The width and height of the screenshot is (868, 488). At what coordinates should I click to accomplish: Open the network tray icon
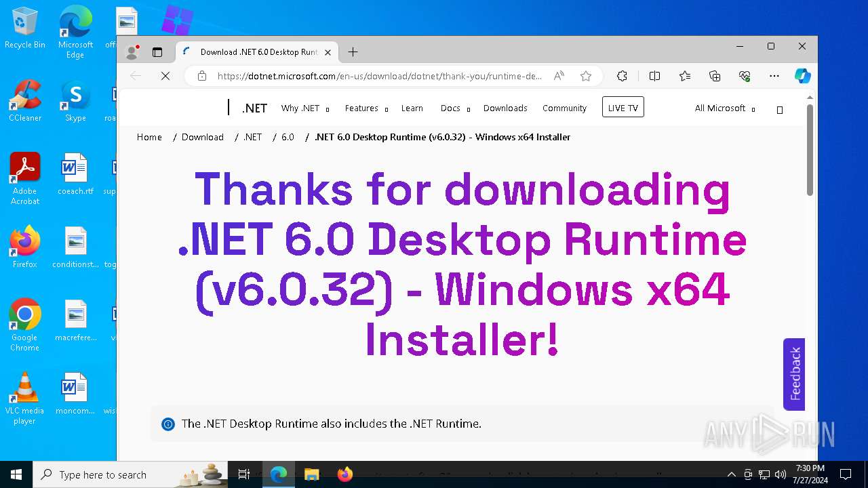point(764,474)
